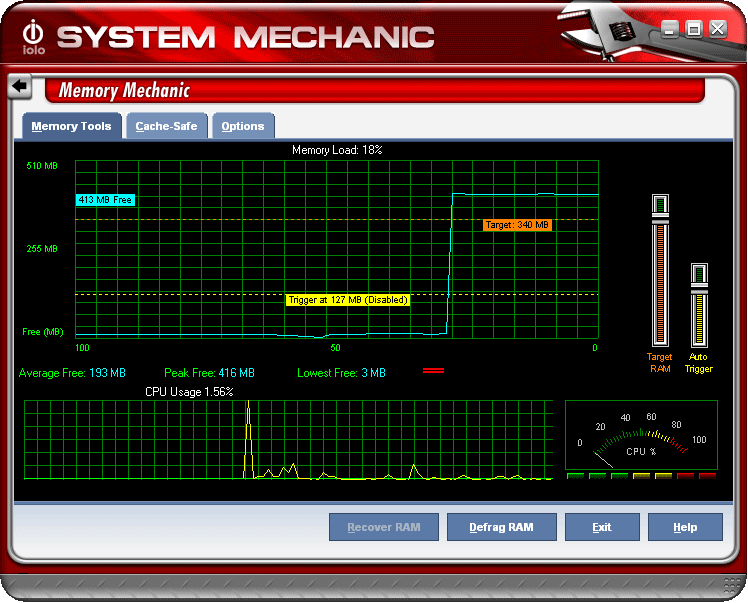
Task: Click the Auto Trigger slider handle
Action: tap(699, 288)
